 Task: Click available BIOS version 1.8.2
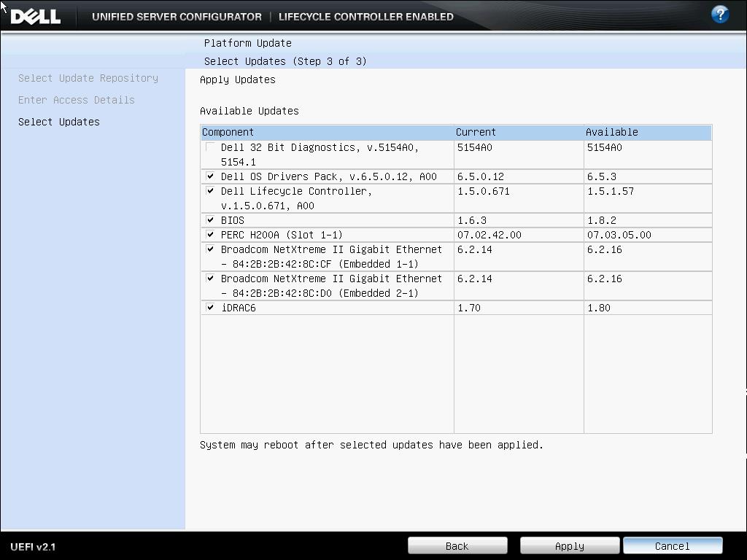click(x=602, y=220)
